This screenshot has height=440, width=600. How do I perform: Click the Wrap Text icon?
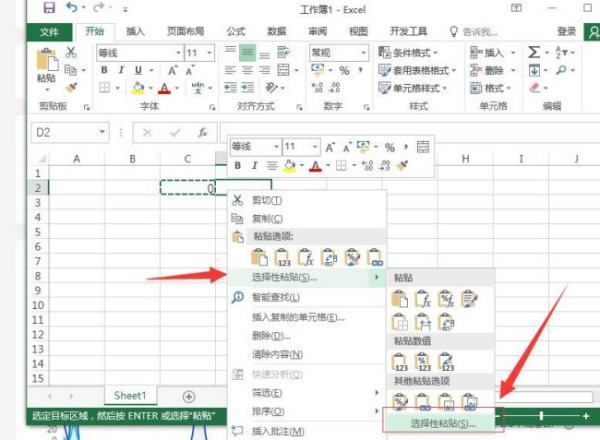click(x=284, y=52)
